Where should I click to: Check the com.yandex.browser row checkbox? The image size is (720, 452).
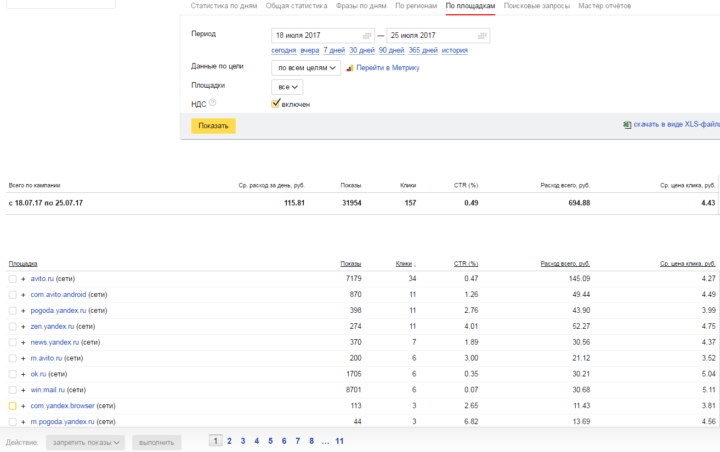(12, 406)
